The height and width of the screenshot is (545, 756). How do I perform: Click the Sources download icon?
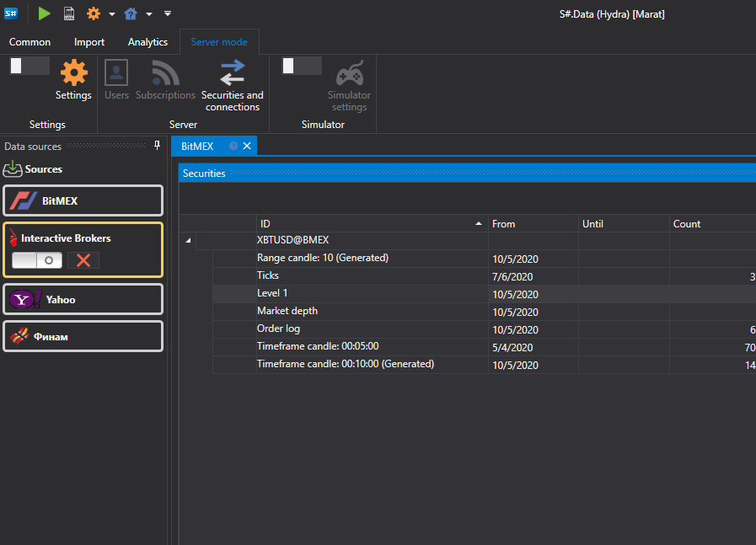coord(13,168)
